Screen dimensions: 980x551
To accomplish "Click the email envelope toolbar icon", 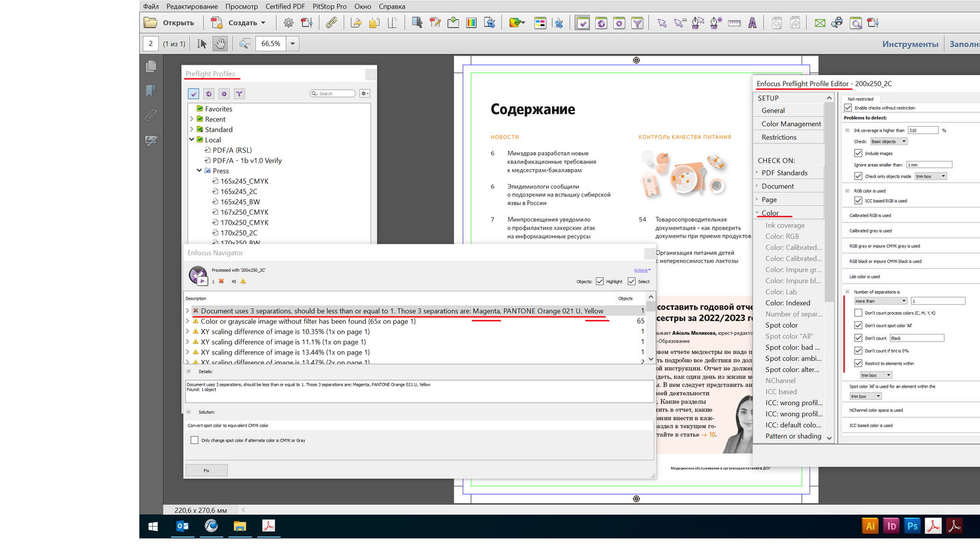I will 819,23.
